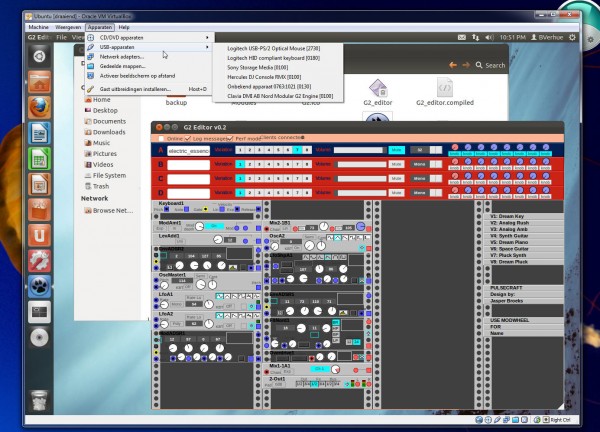Go back in the file manager window

pos(453,65)
